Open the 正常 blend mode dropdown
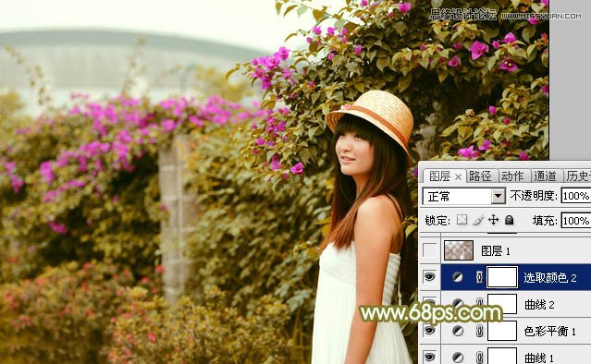The image size is (591, 364). point(464,196)
